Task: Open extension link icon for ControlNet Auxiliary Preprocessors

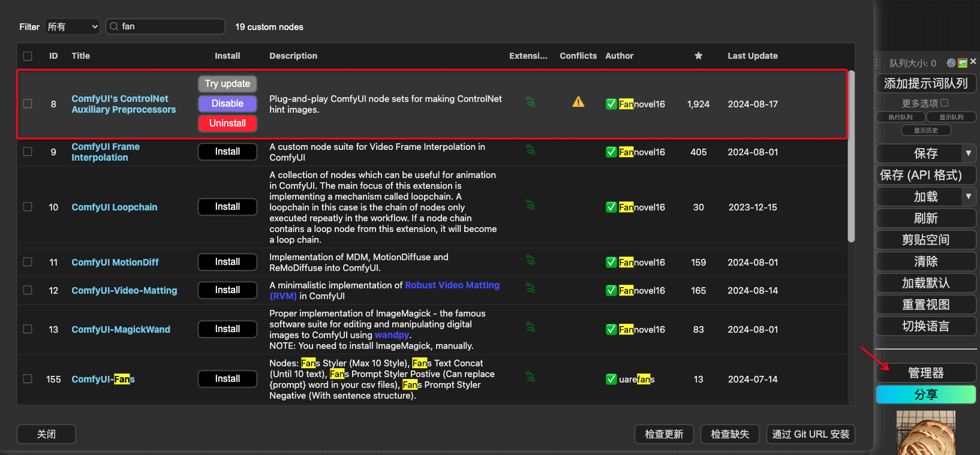Action: pos(530,102)
